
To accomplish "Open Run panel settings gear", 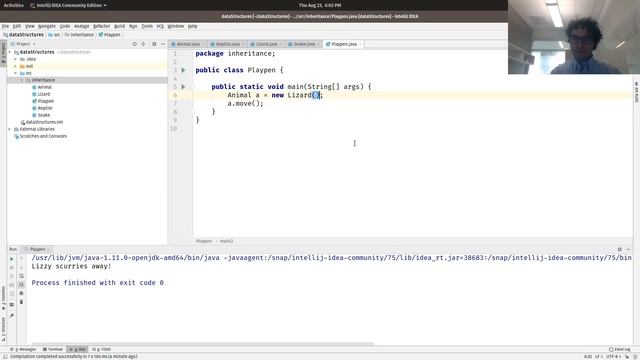I will pos(620,249).
